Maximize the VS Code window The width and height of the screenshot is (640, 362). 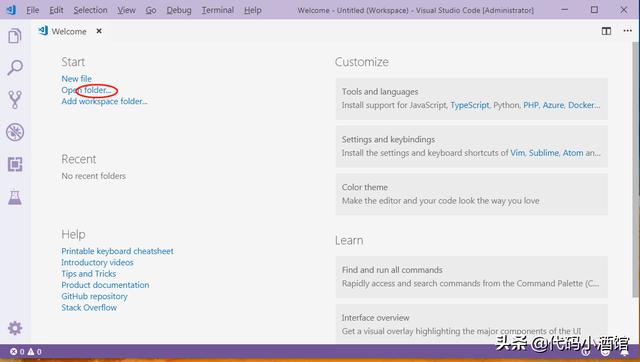(x=594, y=9)
